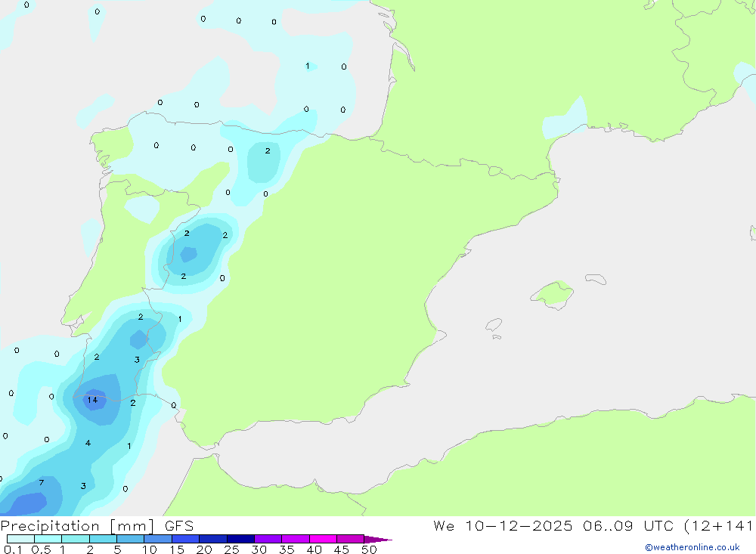
Task: Click the "GFS" model label
Action: tap(179, 526)
